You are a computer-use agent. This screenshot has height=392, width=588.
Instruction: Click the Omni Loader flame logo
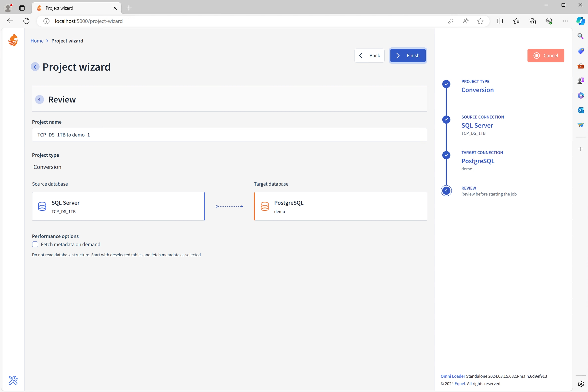[13, 40]
